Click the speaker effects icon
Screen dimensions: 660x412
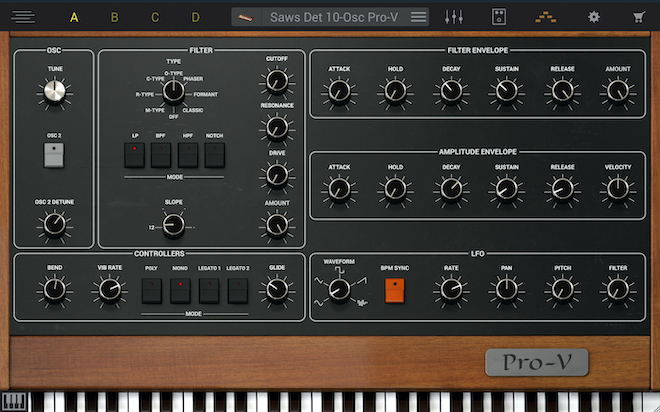click(499, 17)
